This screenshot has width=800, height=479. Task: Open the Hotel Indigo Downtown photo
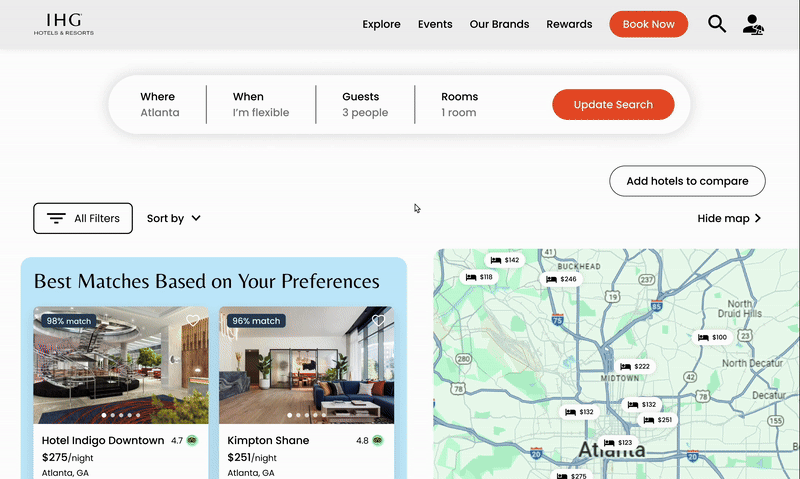(x=121, y=365)
